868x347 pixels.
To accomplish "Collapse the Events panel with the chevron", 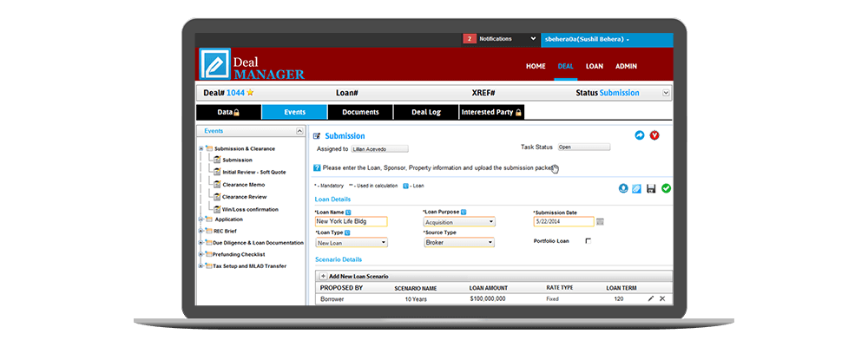I will pyautogui.click(x=299, y=131).
